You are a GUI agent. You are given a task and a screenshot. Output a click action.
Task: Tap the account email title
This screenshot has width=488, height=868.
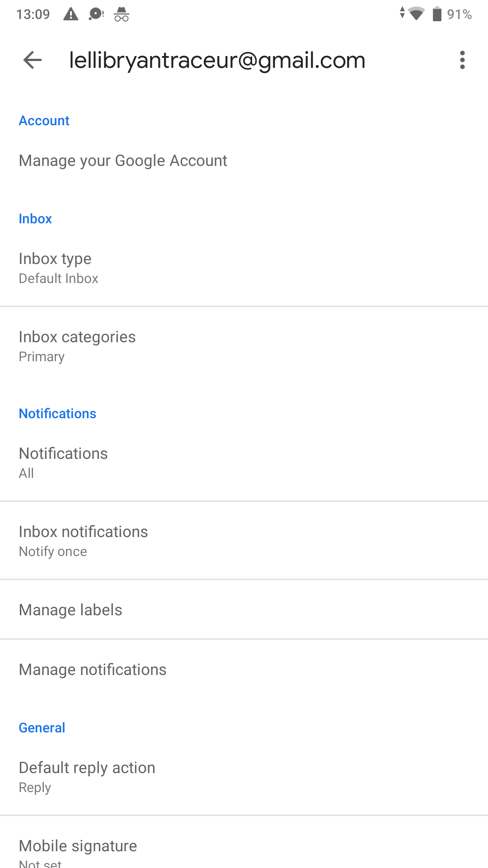point(217,60)
